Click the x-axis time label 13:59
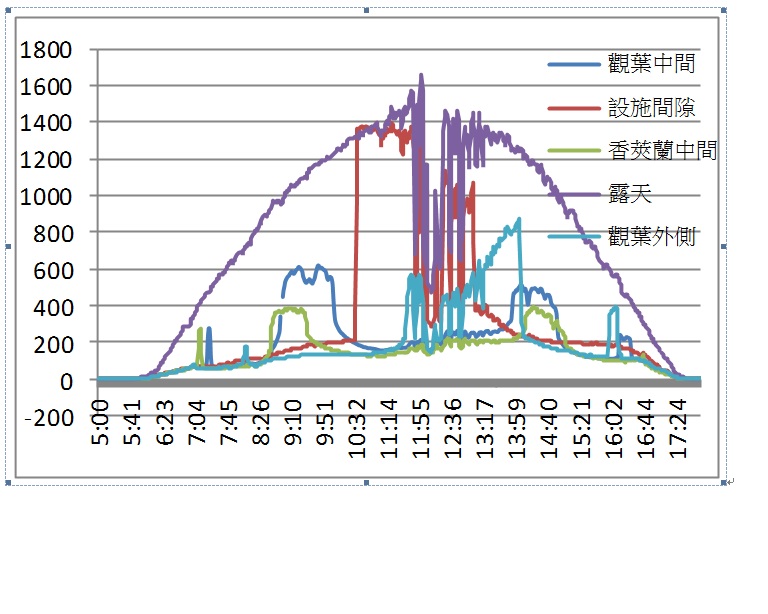Image resolution: width=768 pixels, height=614 pixels. click(x=518, y=428)
